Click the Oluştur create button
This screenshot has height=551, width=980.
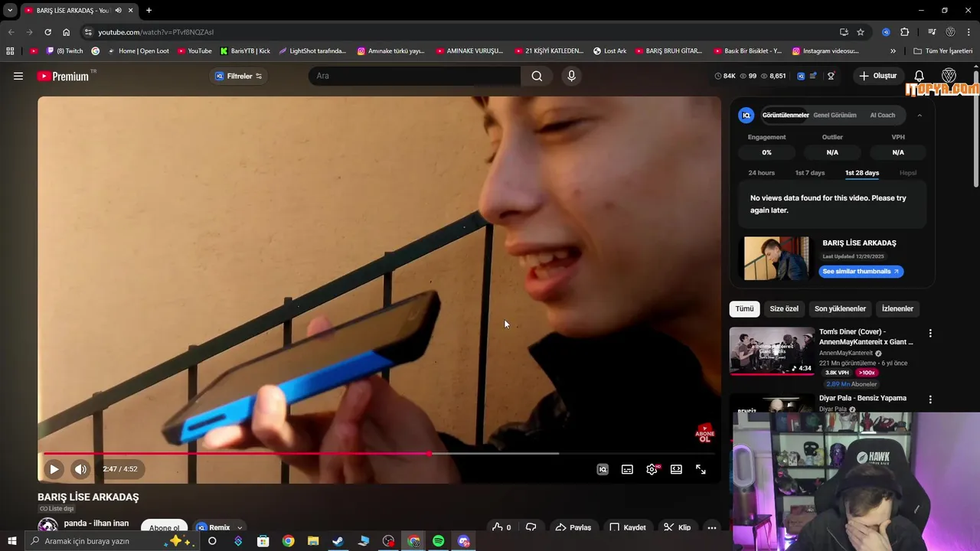click(877, 76)
